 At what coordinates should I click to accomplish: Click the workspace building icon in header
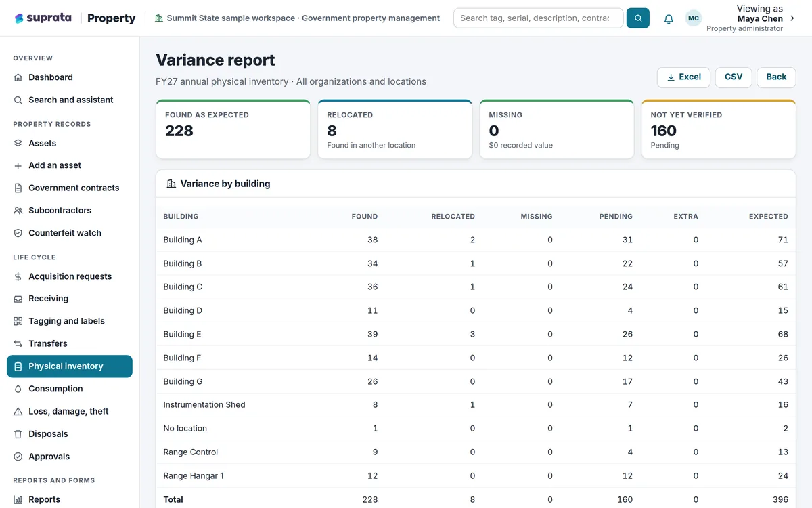(x=159, y=18)
